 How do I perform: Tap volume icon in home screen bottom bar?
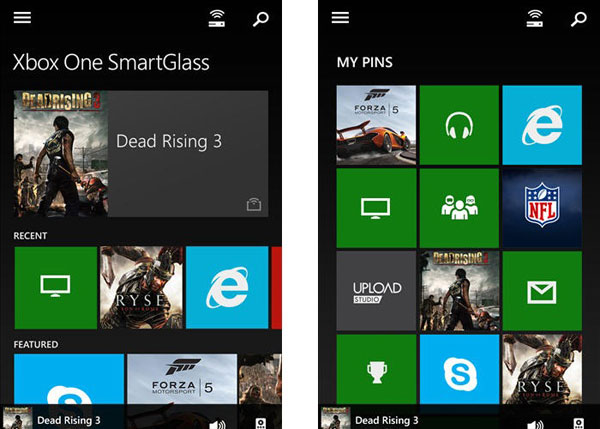click(x=217, y=424)
